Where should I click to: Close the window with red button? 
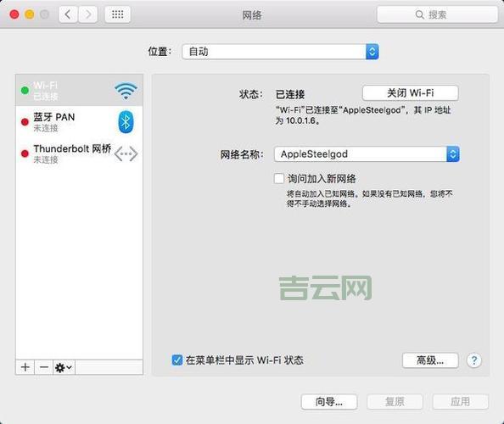[x=14, y=14]
